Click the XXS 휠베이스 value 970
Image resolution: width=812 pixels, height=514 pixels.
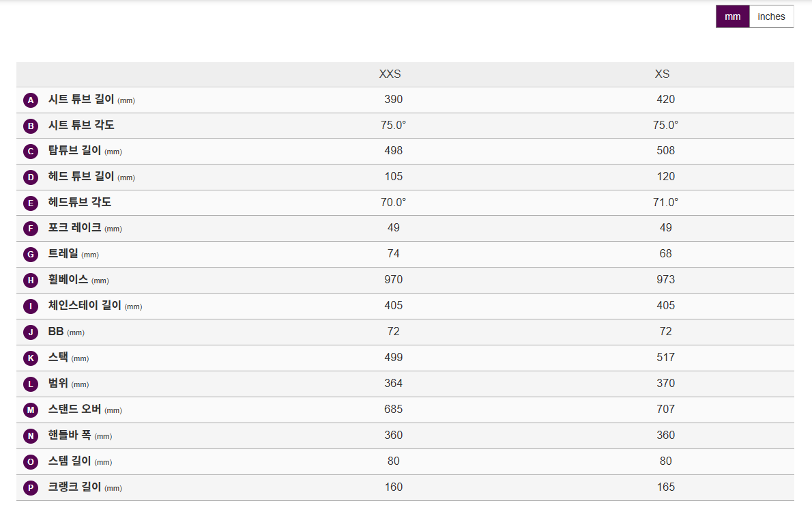point(393,280)
